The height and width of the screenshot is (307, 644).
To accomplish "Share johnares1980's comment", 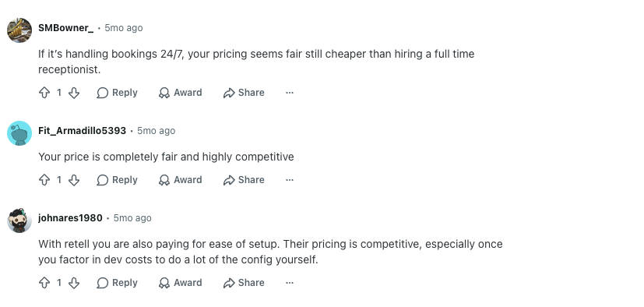I will [x=244, y=283].
